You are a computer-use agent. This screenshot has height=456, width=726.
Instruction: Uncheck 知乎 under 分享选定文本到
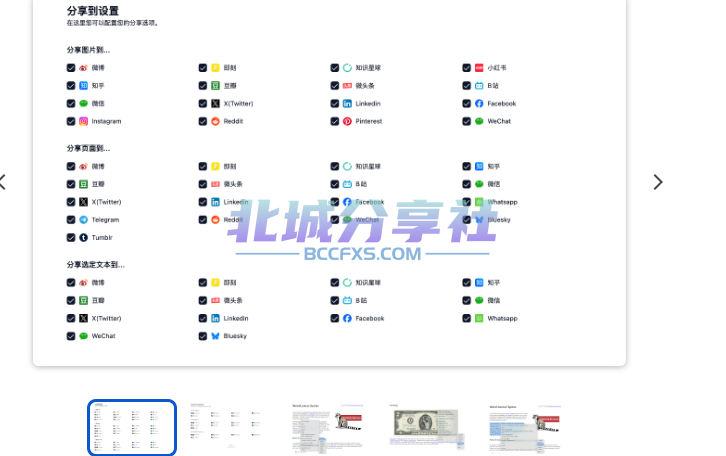coord(467,282)
